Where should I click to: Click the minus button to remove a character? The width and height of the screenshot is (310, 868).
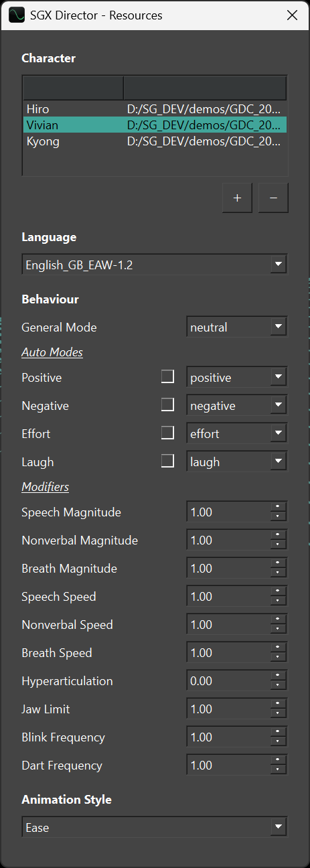(x=273, y=198)
